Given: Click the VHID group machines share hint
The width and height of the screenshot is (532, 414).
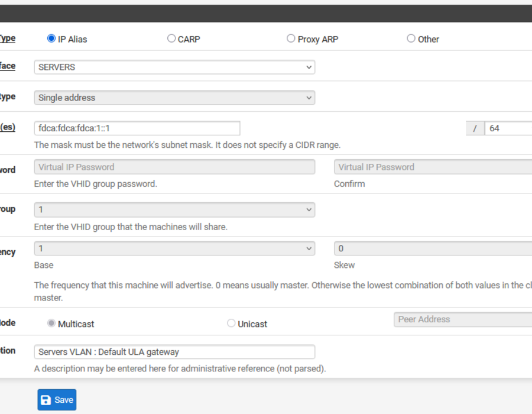Looking at the screenshot, I should tap(131, 227).
